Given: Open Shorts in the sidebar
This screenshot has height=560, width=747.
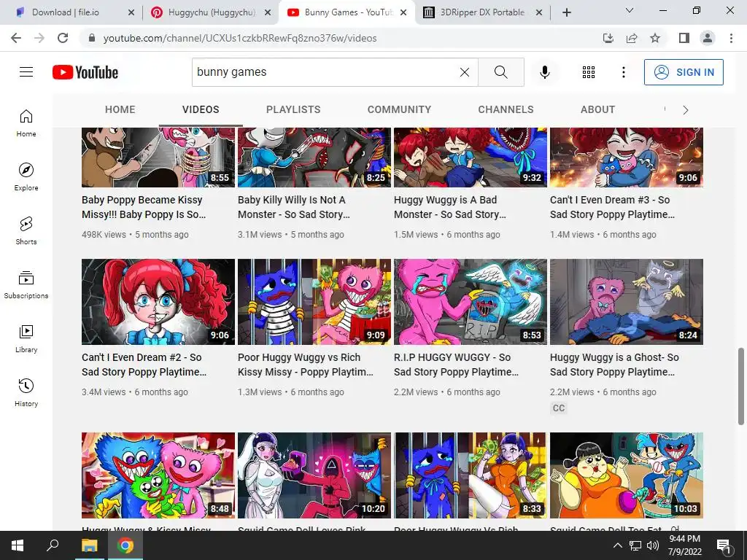Looking at the screenshot, I should pyautogui.click(x=26, y=231).
